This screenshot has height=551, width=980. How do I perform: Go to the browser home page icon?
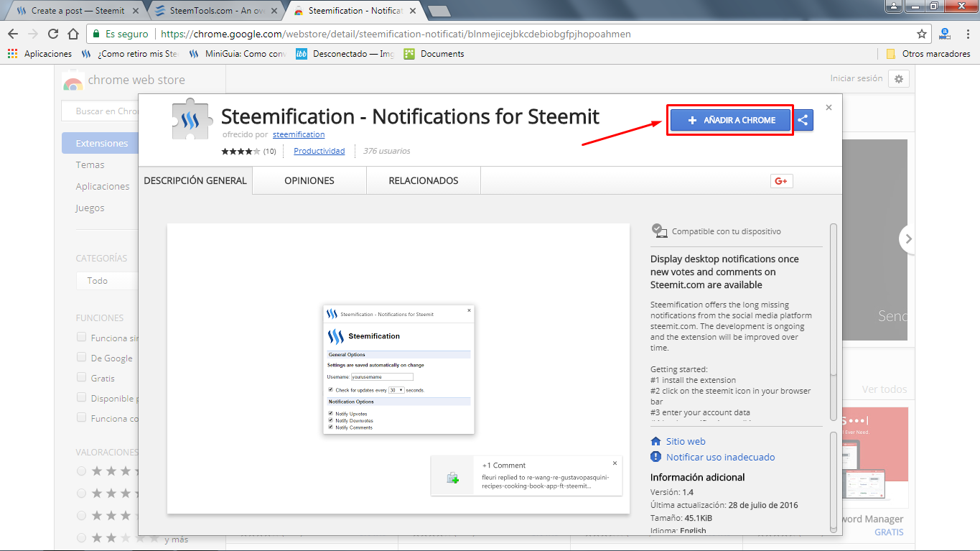tap(73, 34)
